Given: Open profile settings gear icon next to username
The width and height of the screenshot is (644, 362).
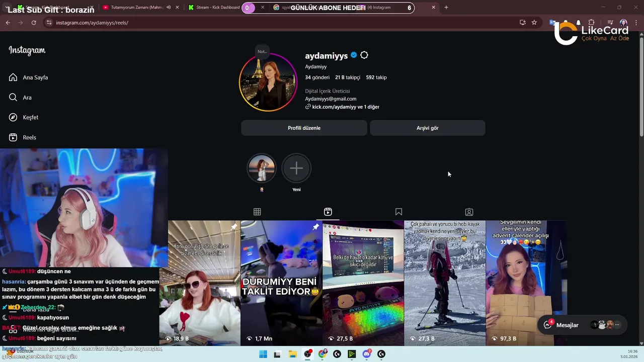Looking at the screenshot, I should (x=364, y=55).
